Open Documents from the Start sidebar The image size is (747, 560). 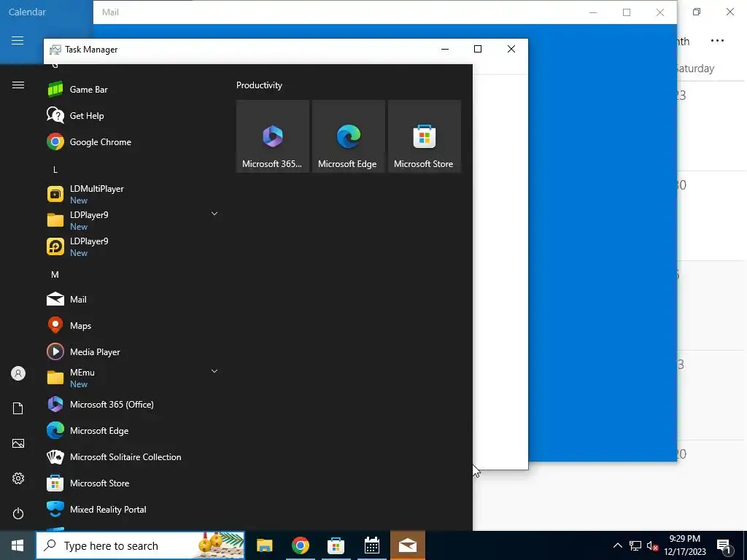point(18,408)
